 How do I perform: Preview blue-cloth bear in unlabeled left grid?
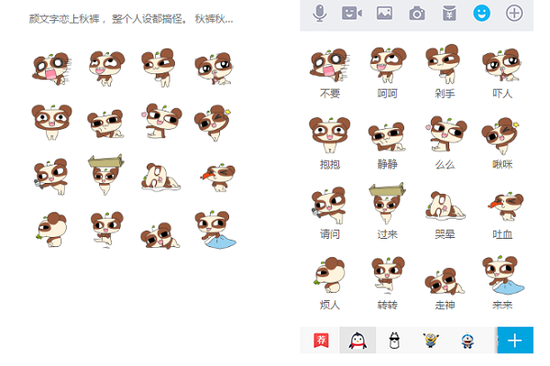pyautogui.click(x=215, y=230)
